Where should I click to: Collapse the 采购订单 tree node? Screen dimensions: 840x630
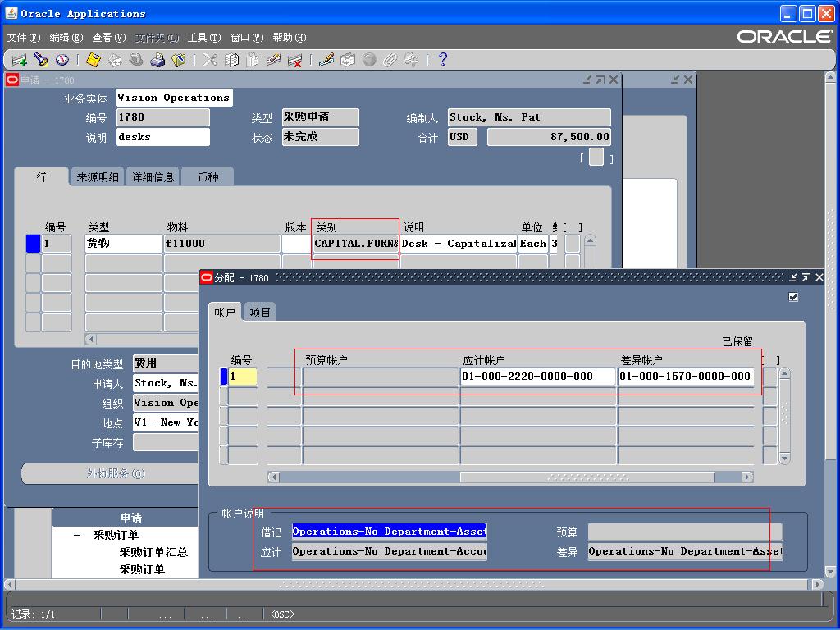click(x=77, y=535)
